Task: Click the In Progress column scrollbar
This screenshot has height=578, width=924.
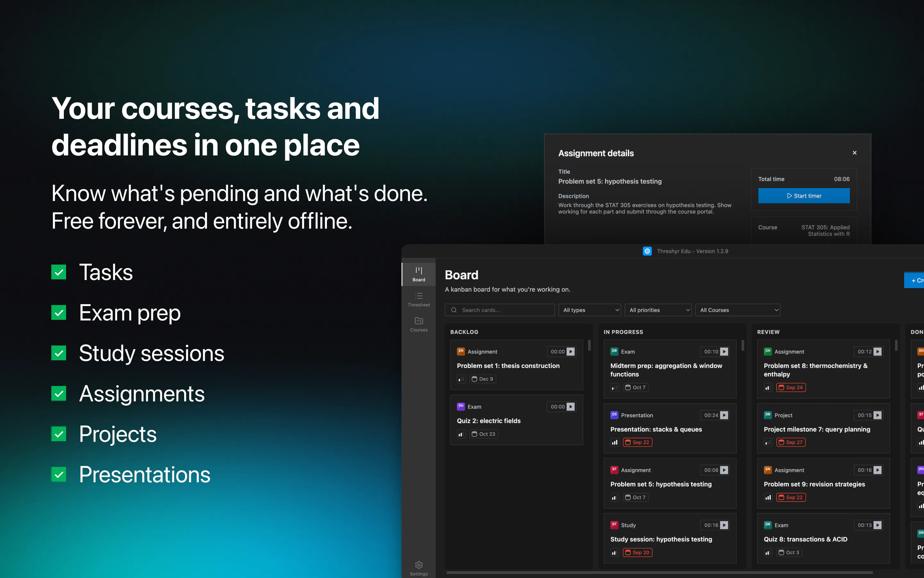Action: tap(743, 345)
